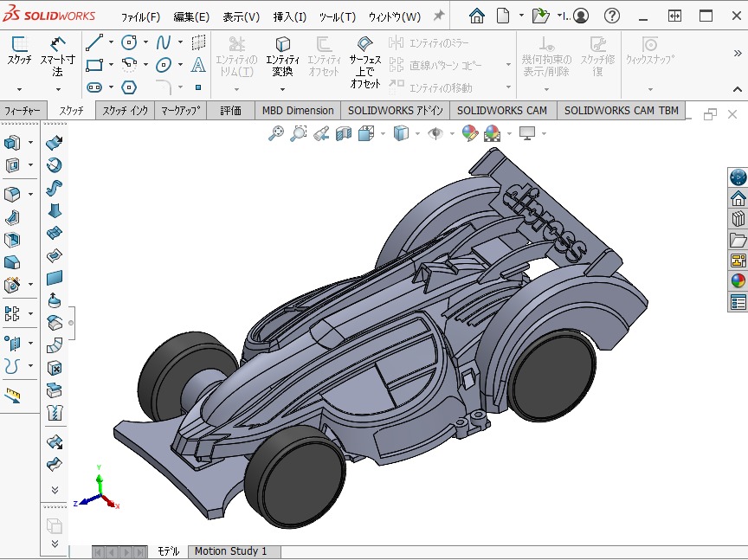Click the スマート寸法 button
This screenshot has height=560, width=748.
point(57,57)
